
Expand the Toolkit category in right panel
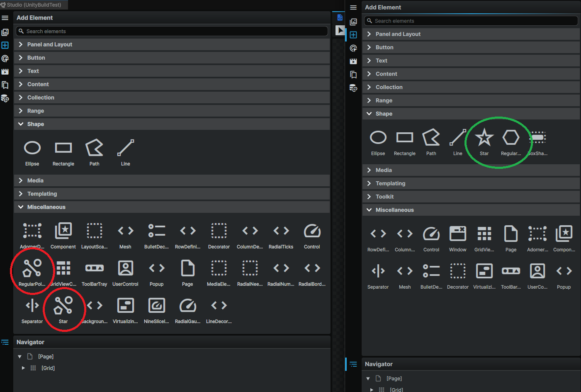coord(471,197)
